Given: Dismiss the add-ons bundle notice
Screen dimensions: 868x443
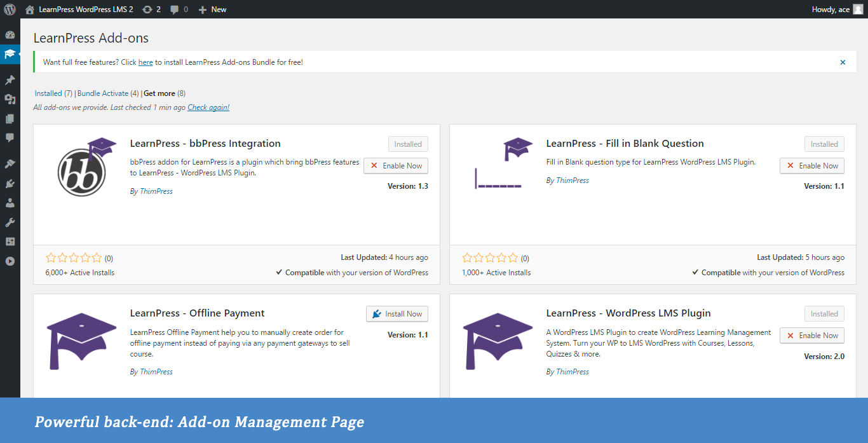Looking at the screenshot, I should click(843, 62).
